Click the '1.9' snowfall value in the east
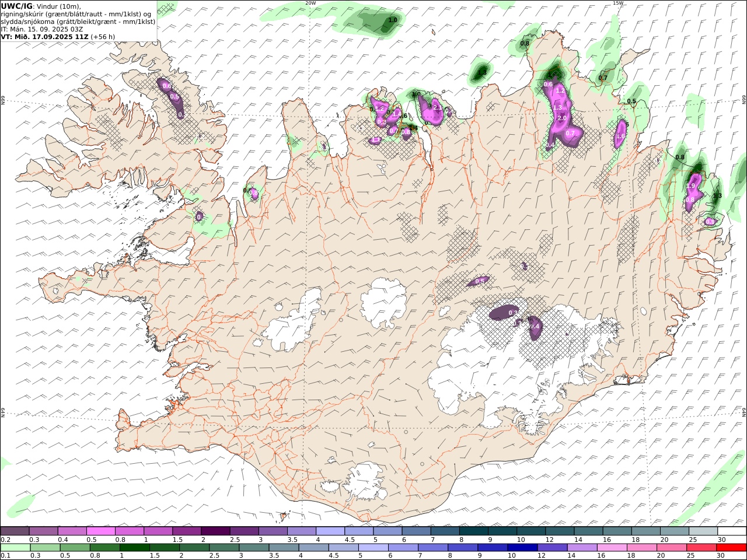The height and width of the screenshot is (560, 747). tap(691, 185)
